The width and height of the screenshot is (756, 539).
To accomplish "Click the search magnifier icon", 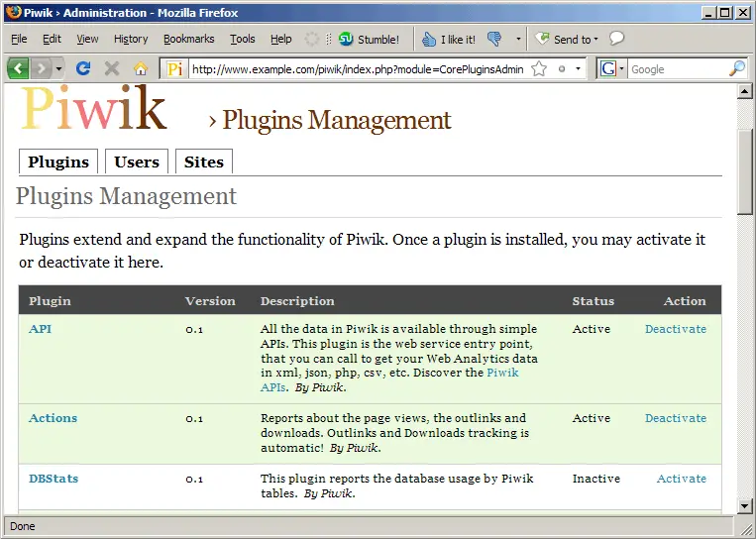I will coord(737,69).
